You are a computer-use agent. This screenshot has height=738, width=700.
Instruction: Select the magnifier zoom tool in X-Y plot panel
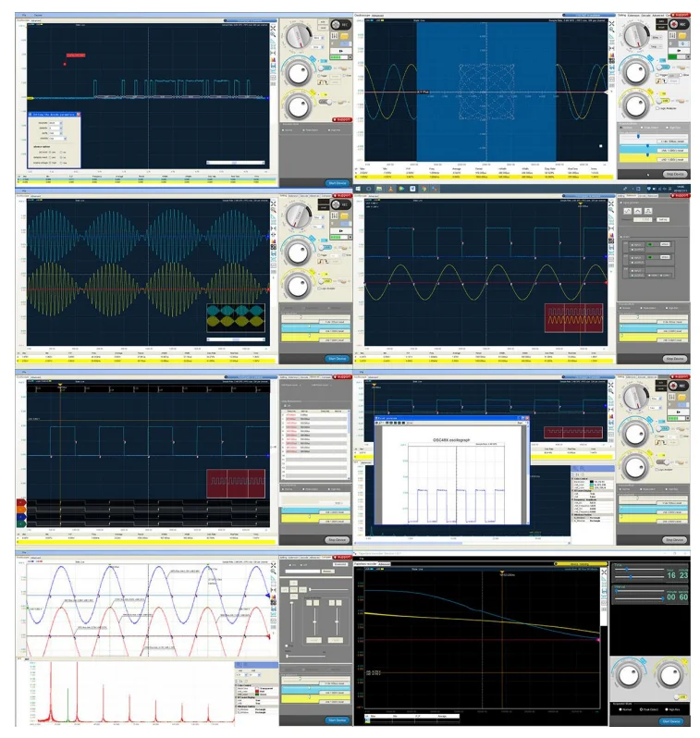click(611, 30)
